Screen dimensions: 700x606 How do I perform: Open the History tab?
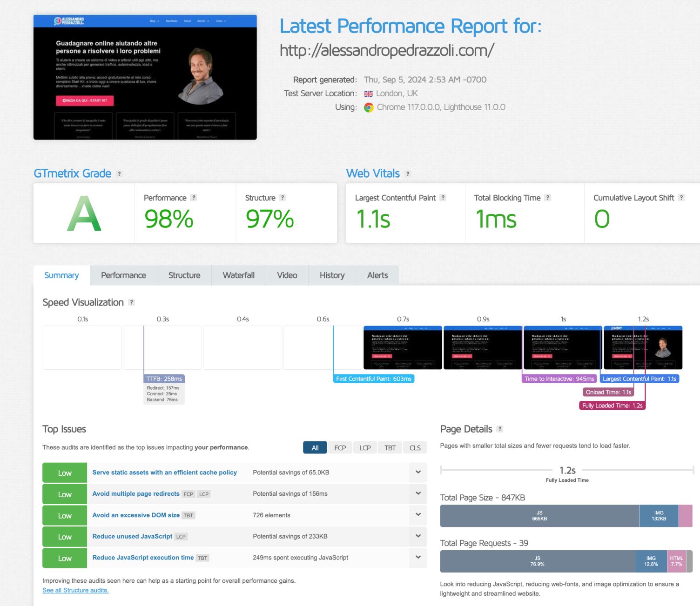coord(332,275)
